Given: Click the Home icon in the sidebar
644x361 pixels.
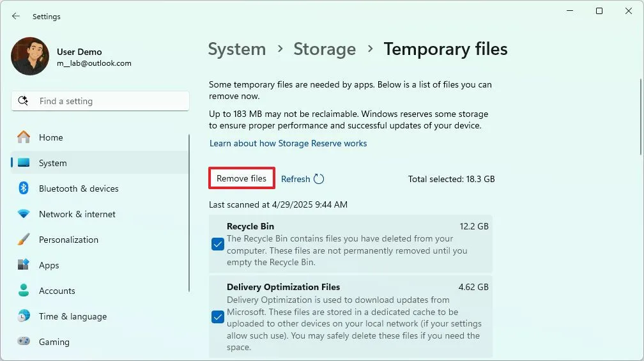Looking at the screenshot, I should point(24,137).
